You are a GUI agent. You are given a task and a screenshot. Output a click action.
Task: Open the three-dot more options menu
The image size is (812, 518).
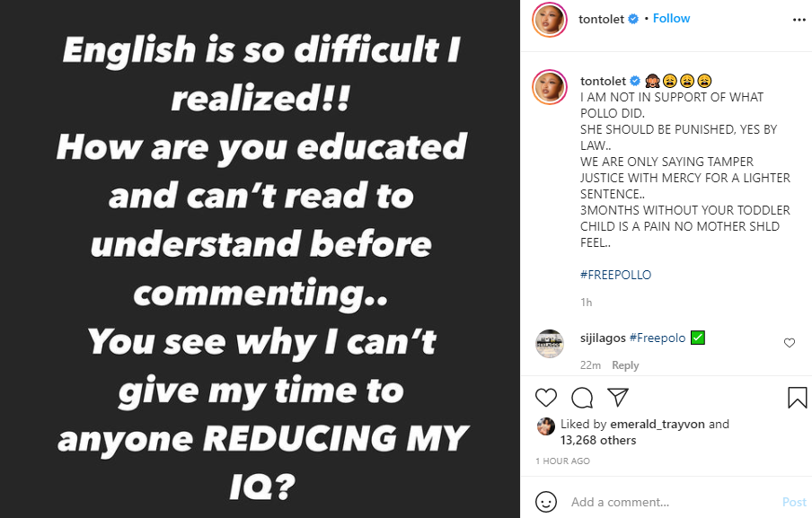tap(799, 19)
